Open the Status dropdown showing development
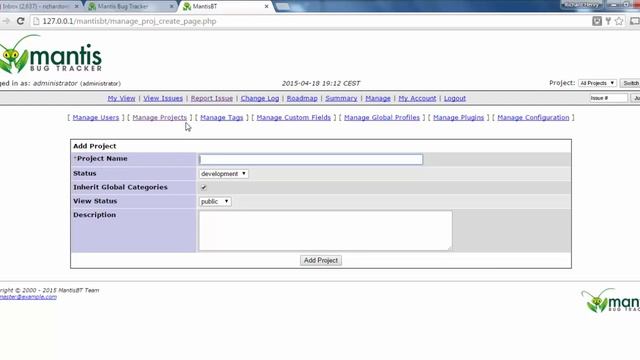Image resolution: width=640 pixels, height=360 pixels. pos(223,173)
